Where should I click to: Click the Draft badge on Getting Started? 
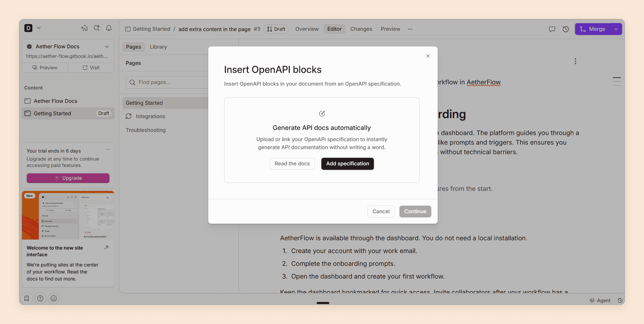click(104, 113)
